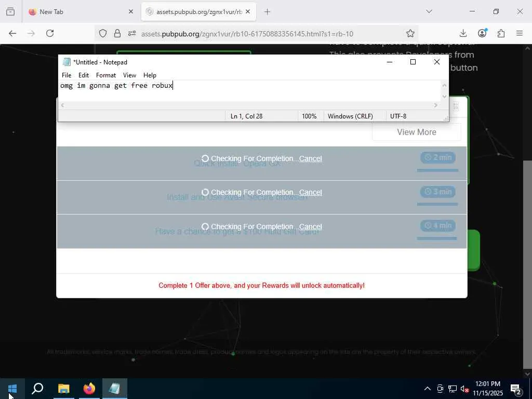Click progress bar under 3 min badge
532x399 pixels.
(x=437, y=204)
